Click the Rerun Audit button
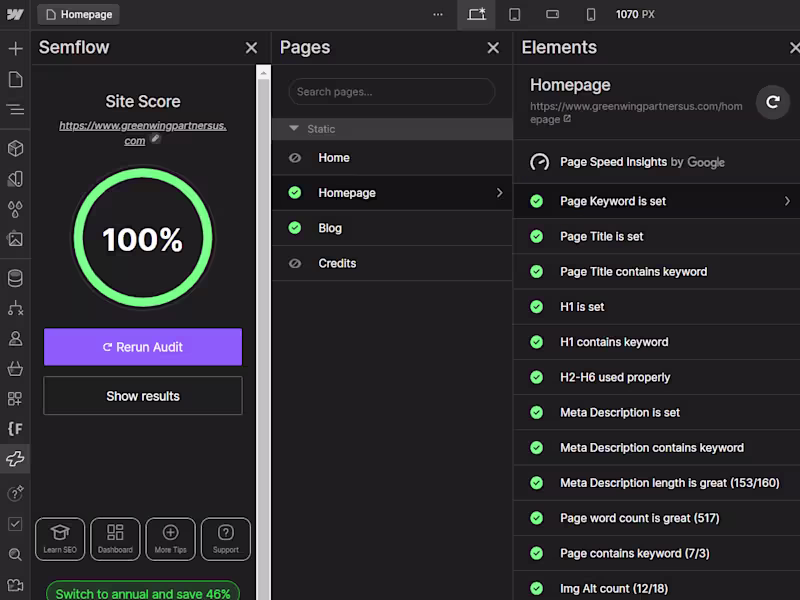This screenshot has width=800, height=600. pos(143,347)
